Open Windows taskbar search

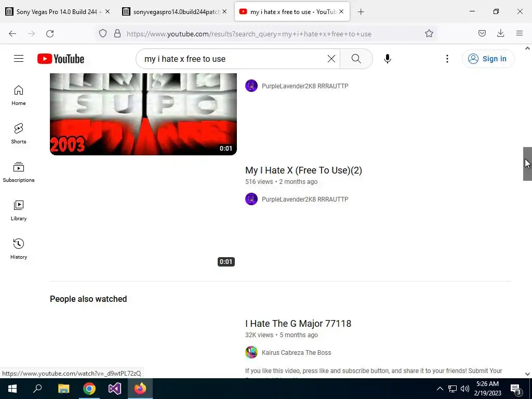(x=37, y=389)
